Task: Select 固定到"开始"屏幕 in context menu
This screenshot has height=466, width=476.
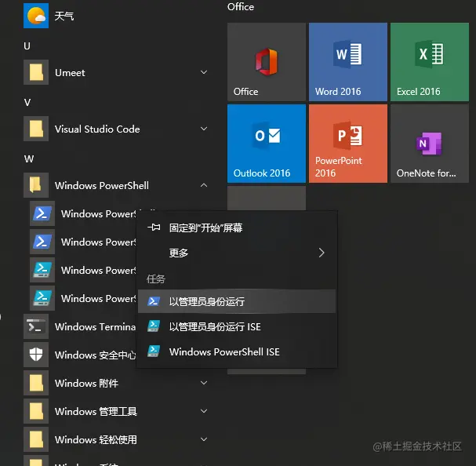Action: coord(237,228)
